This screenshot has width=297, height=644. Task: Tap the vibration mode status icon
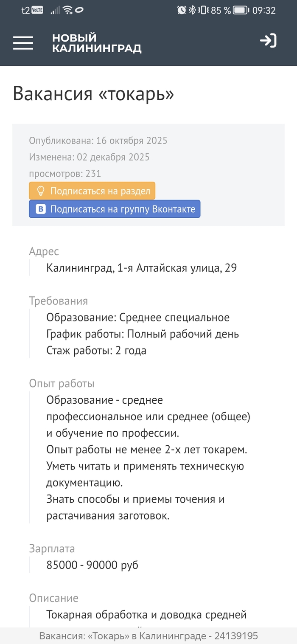point(203,10)
